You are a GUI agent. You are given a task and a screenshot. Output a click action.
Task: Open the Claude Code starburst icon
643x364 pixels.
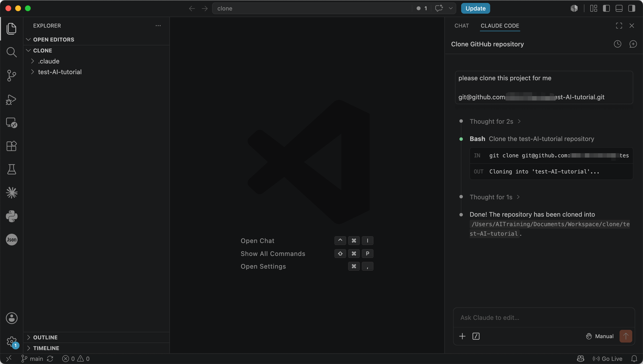(x=11, y=193)
